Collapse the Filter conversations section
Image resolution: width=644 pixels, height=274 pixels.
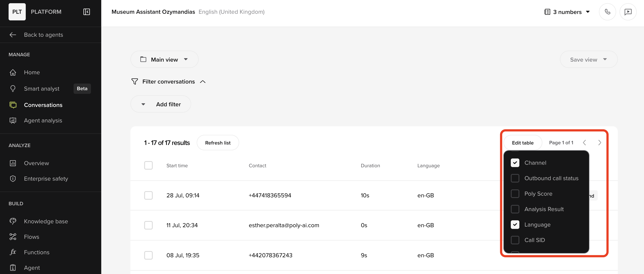click(203, 82)
